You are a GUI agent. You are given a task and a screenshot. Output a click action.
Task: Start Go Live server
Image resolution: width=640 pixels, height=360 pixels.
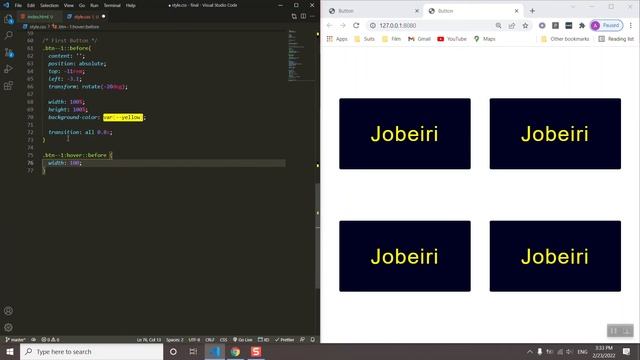pos(243,340)
